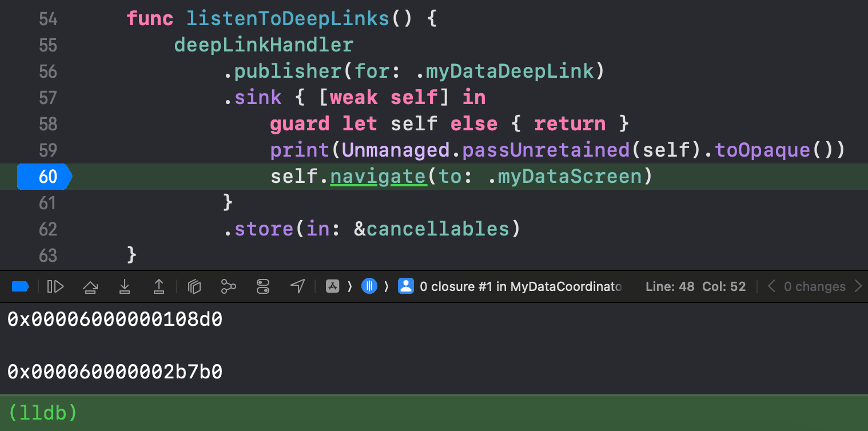868x431 pixels.
Task: Click the lldb console input prompt
Action: coord(43,413)
